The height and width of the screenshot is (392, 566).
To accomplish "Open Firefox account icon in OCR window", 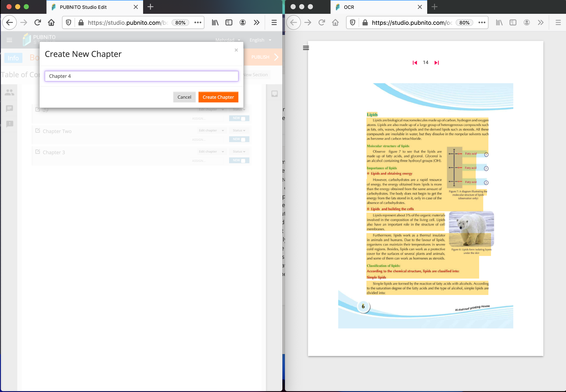I will pos(527,23).
